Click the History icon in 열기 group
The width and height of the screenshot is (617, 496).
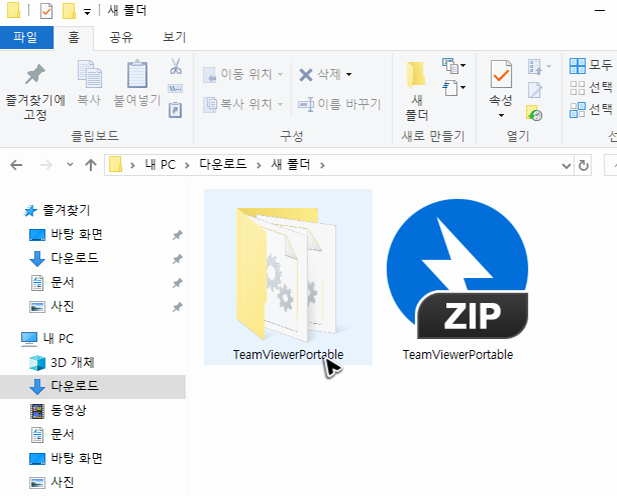tap(534, 113)
